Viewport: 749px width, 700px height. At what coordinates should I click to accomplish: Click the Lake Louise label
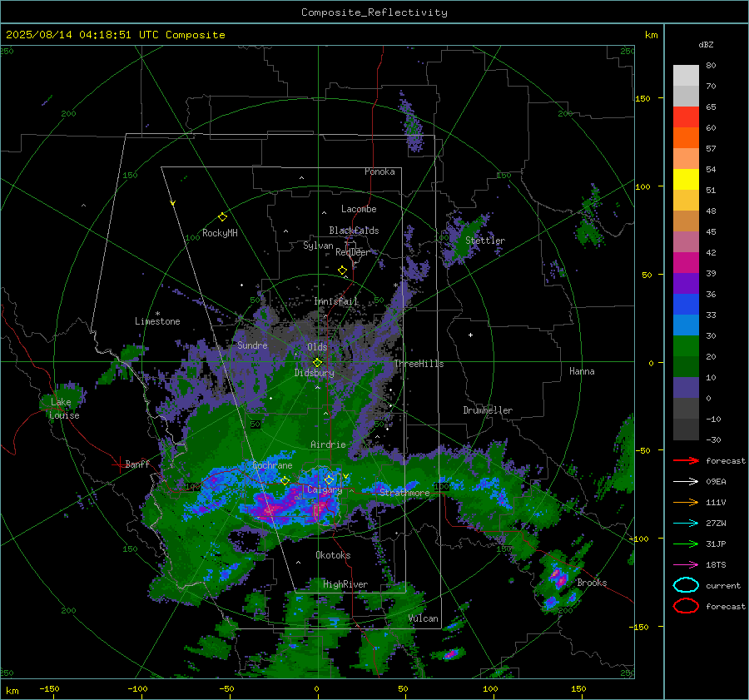(x=64, y=409)
